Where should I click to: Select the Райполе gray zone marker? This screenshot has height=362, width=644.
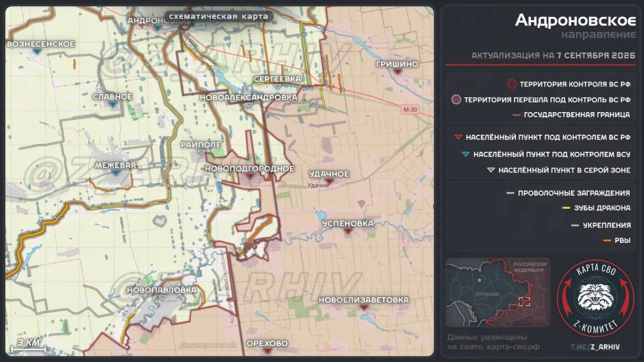[x=201, y=153]
